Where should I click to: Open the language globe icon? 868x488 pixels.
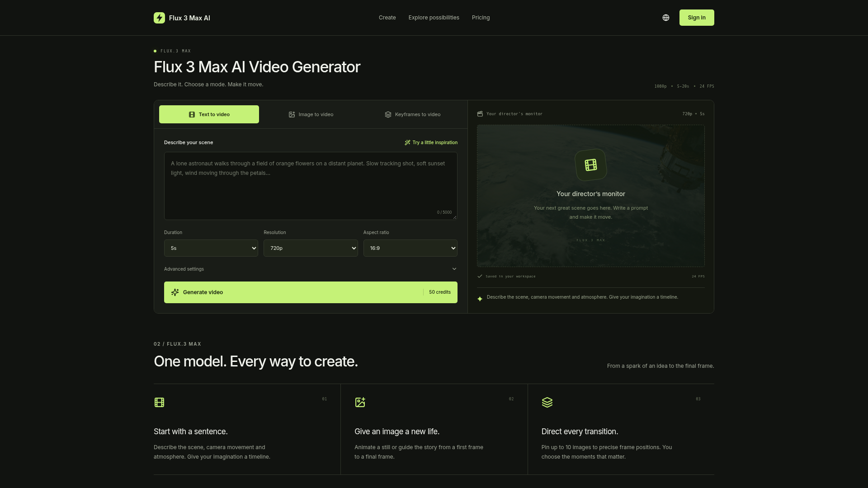tap(666, 18)
